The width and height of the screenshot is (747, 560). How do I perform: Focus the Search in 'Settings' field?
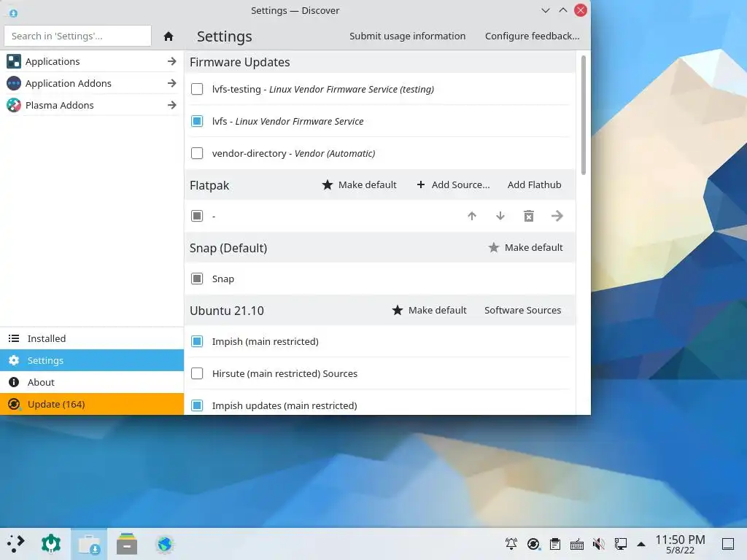point(77,36)
